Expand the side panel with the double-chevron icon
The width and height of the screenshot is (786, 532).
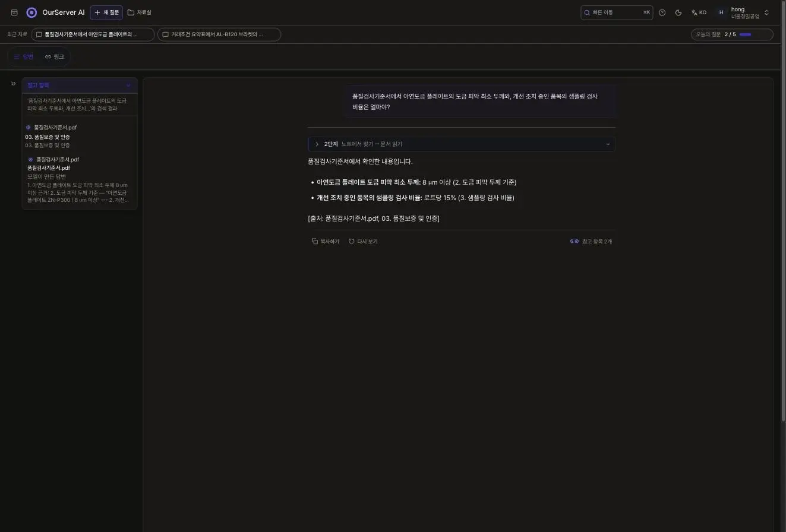tap(13, 84)
